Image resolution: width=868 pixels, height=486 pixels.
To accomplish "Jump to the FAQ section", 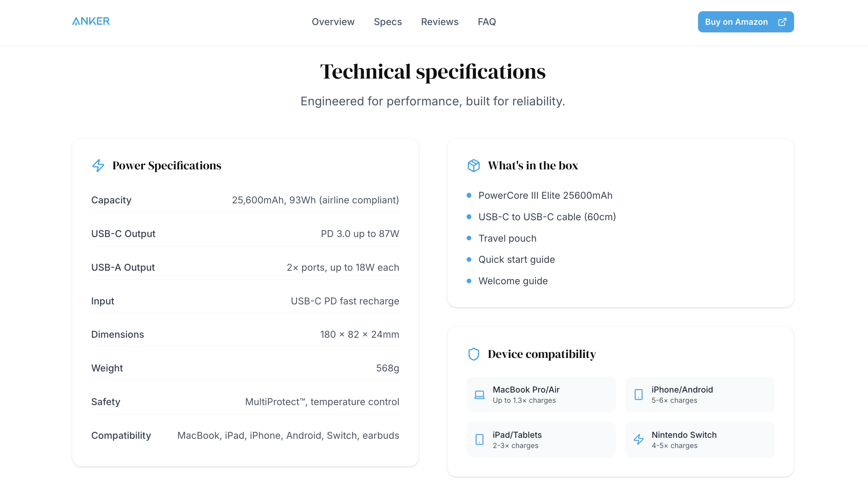I will (x=486, y=22).
